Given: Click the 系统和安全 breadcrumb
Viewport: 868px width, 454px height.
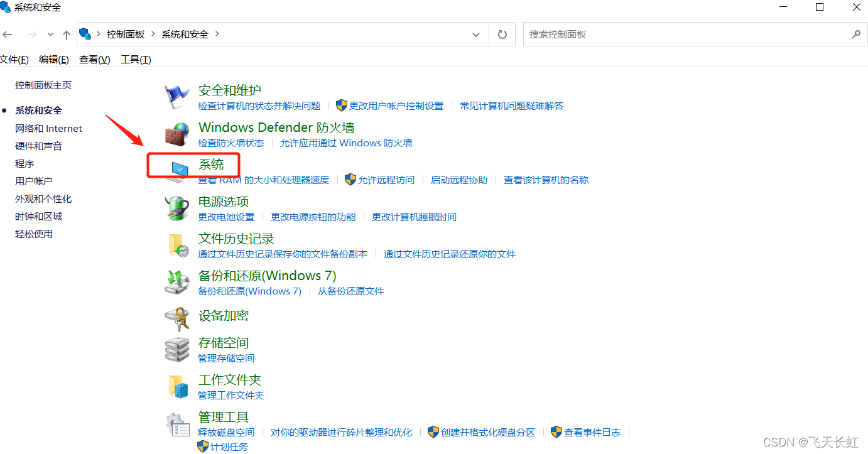Looking at the screenshot, I should pyautogui.click(x=185, y=35).
